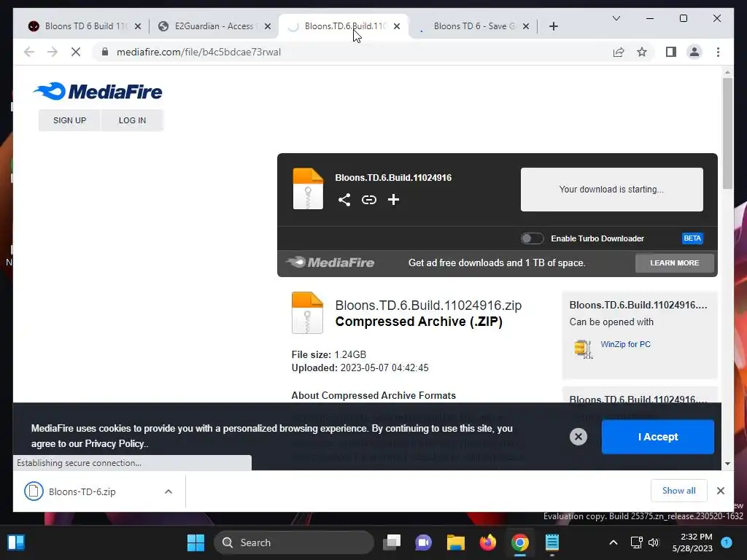747x560 pixels.
Task: Click the scrollbar down arrow
Action: tap(727, 463)
